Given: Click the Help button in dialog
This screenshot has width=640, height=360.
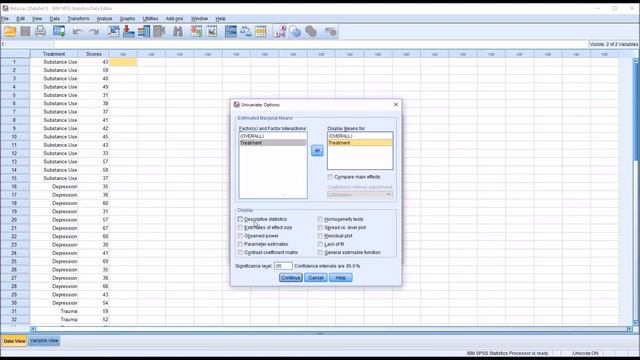Looking at the screenshot, I should (340, 278).
